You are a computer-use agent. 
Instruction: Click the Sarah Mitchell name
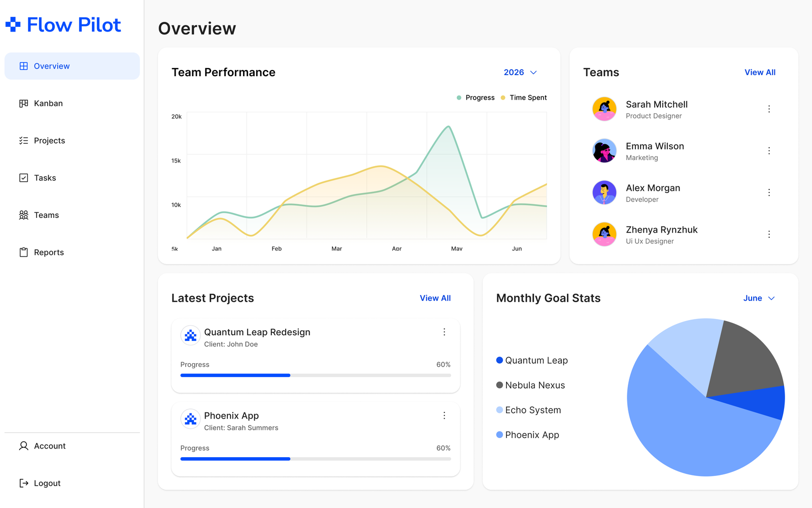(657, 104)
